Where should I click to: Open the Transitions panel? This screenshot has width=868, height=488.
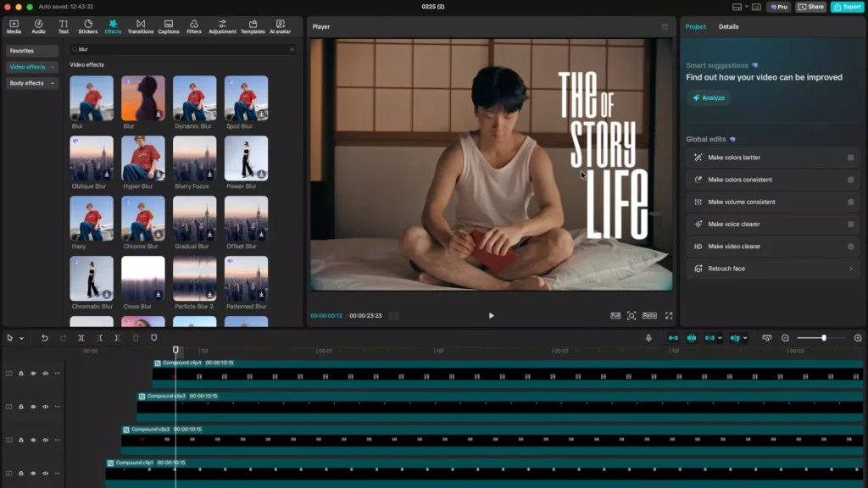pos(141,26)
